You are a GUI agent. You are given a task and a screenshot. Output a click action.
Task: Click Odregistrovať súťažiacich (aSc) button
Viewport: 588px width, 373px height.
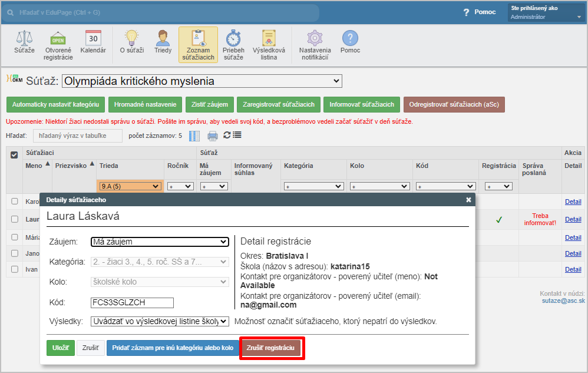[454, 104]
